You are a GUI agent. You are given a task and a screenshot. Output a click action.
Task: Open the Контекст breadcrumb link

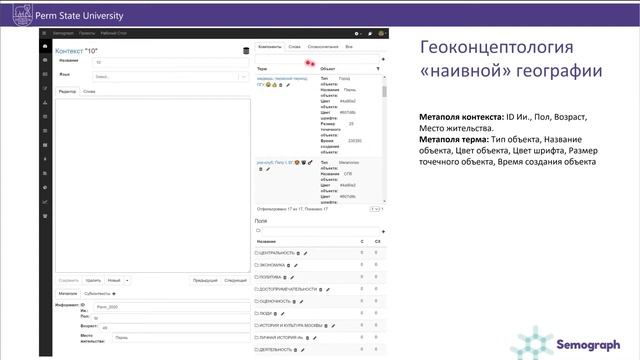click(x=69, y=51)
